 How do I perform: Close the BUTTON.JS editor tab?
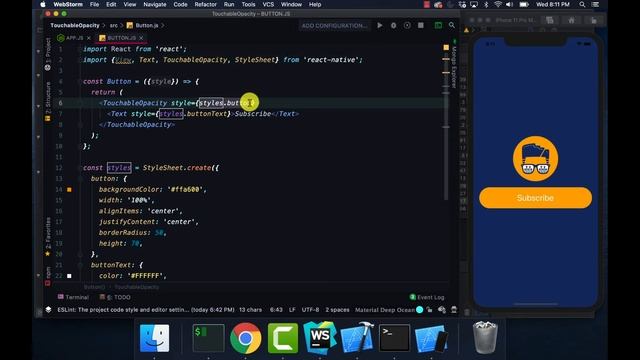141,38
